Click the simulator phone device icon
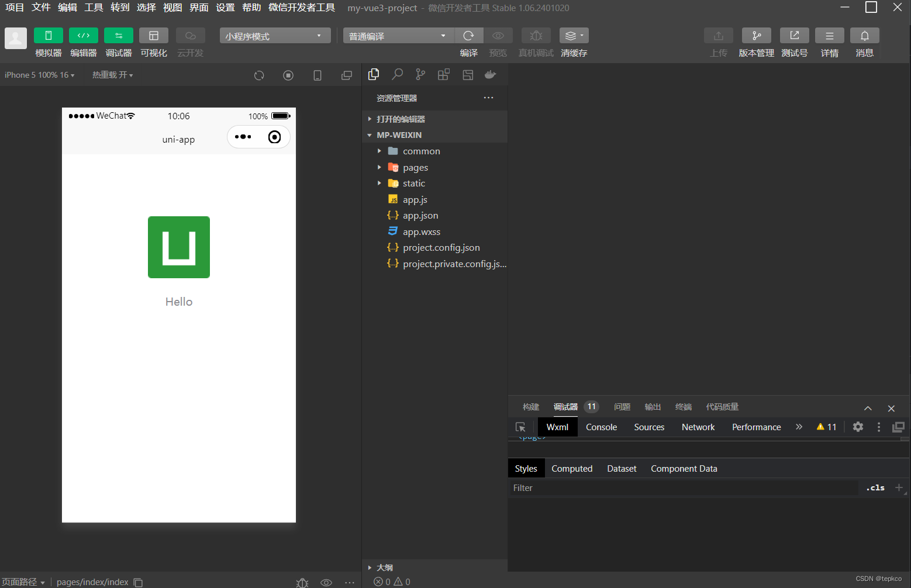The height and width of the screenshot is (588, 911). coord(318,75)
